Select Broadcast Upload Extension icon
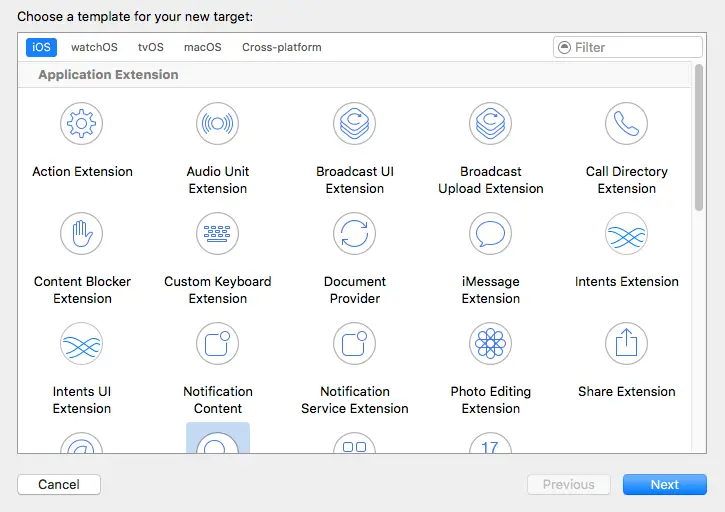 (x=490, y=124)
